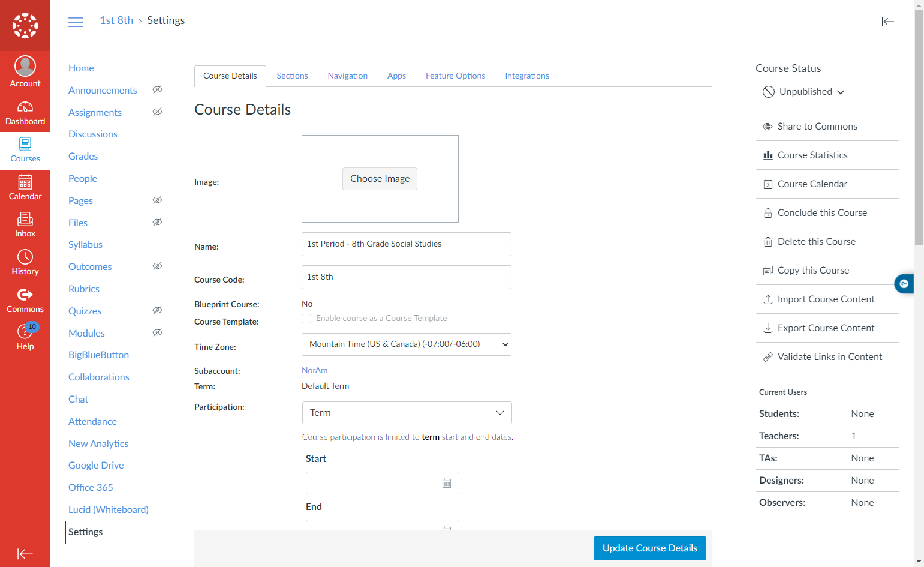The height and width of the screenshot is (567, 924).
Task: Open BigBlueButton in course navigation
Action: [x=99, y=355]
